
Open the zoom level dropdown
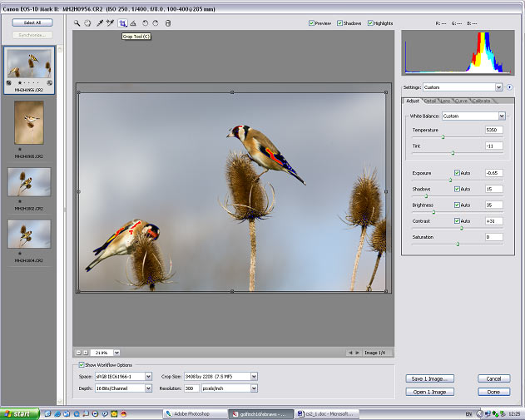(x=116, y=353)
